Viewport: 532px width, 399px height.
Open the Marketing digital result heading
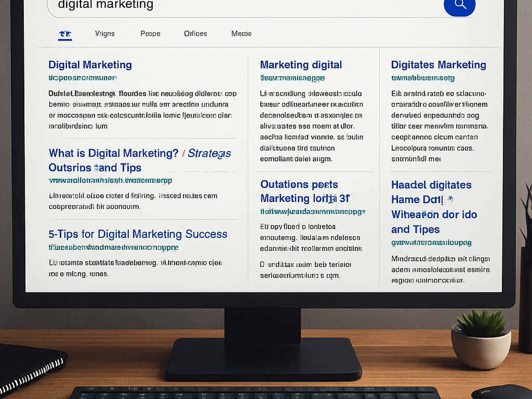click(301, 65)
